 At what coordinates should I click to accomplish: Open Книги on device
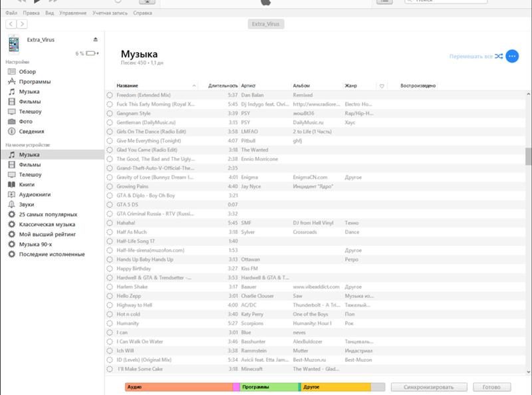pos(27,184)
